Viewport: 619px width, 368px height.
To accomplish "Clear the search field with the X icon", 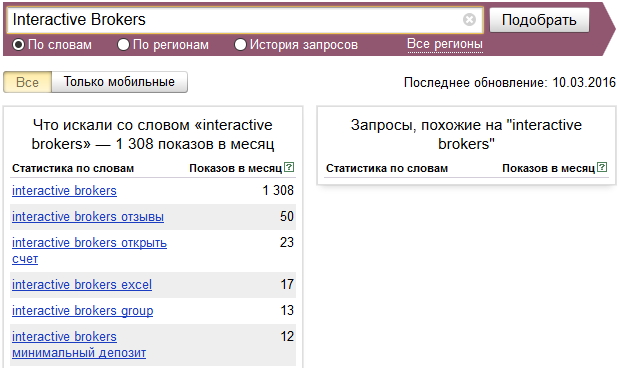I will coord(469,19).
